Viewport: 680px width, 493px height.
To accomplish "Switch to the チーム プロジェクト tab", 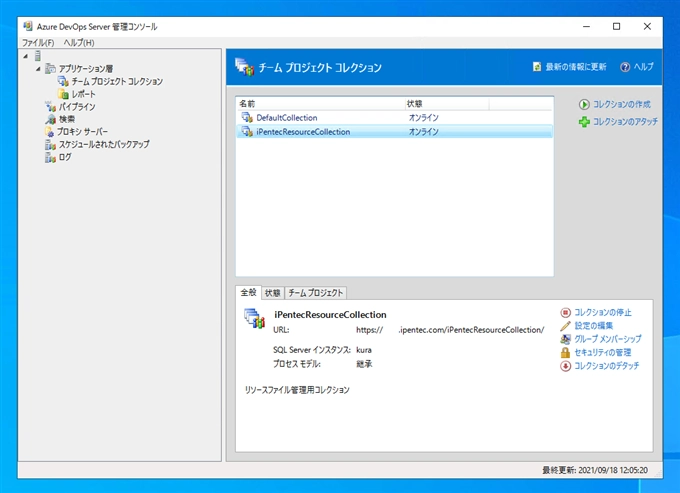I will [x=316, y=293].
